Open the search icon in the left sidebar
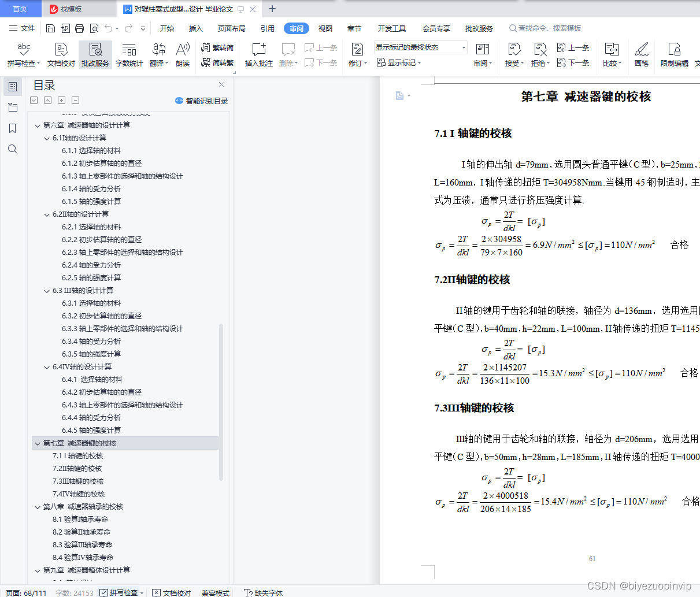This screenshot has width=700, height=597. 13,149
